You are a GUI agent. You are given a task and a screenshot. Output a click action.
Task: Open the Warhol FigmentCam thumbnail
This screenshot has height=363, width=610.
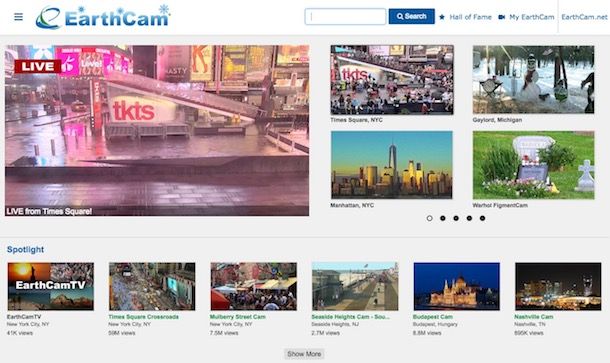tap(533, 165)
